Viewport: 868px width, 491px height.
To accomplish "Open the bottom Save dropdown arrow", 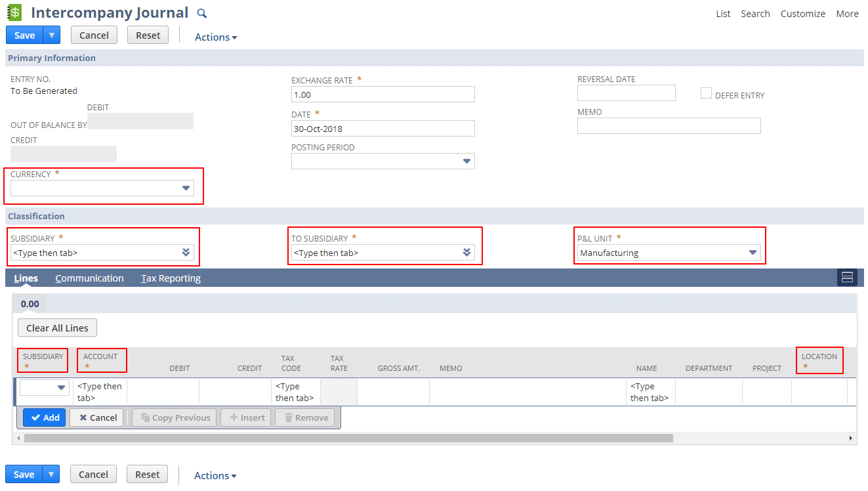I will (51, 474).
